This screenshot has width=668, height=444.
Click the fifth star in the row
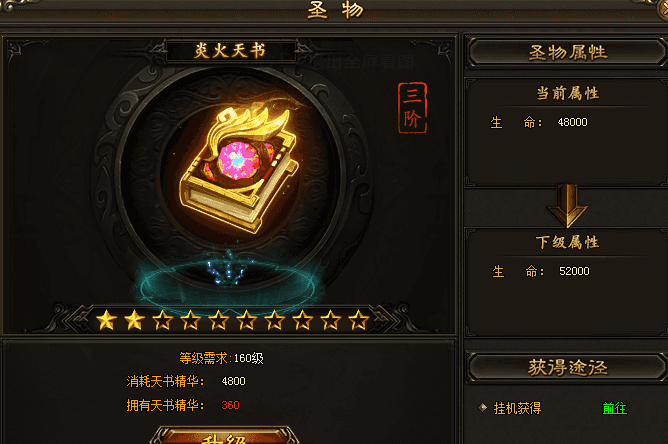[219, 320]
